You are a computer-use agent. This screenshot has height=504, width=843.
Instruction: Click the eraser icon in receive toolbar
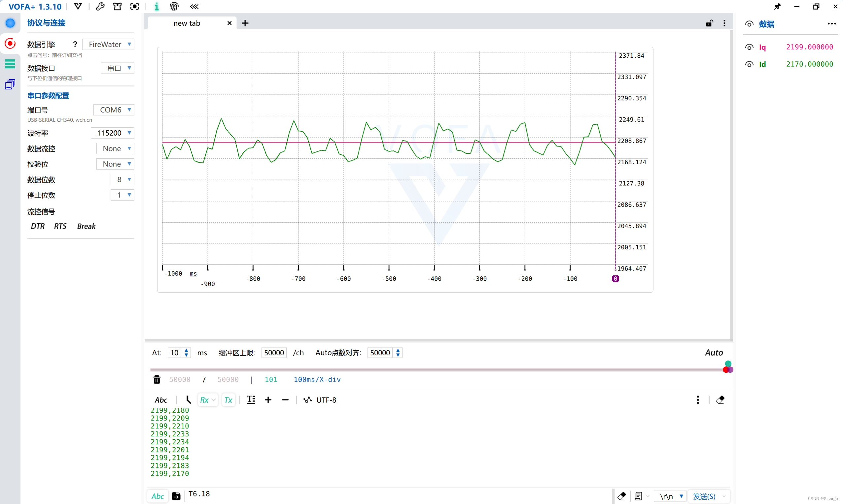pyautogui.click(x=720, y=400)
